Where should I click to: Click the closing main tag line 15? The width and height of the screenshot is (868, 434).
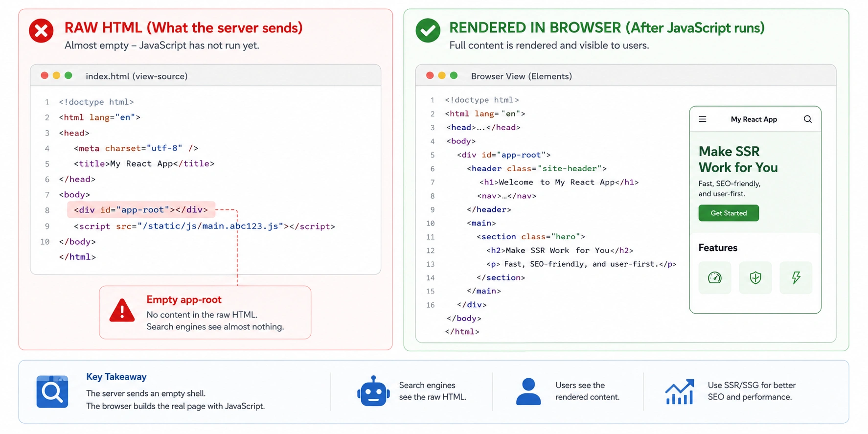point(484,291)
